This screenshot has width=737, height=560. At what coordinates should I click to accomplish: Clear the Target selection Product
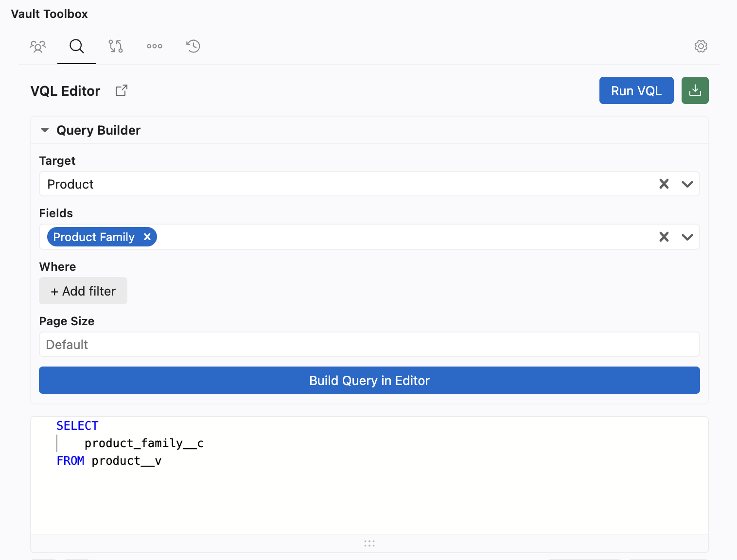[x=664, y=184]
